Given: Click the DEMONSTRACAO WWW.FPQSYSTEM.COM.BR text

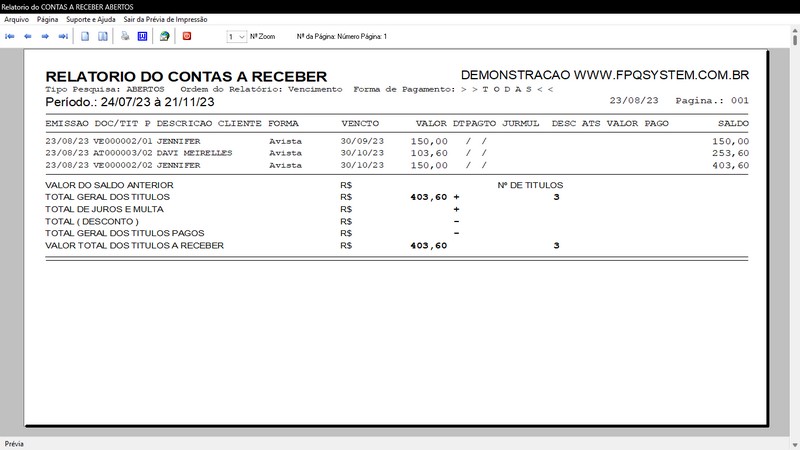Looking at the screenshot, I should point(605,75).
